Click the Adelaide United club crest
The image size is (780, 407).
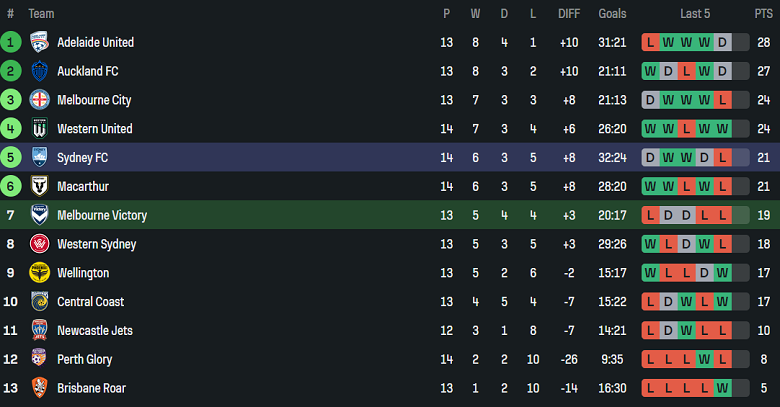point(39,42)
